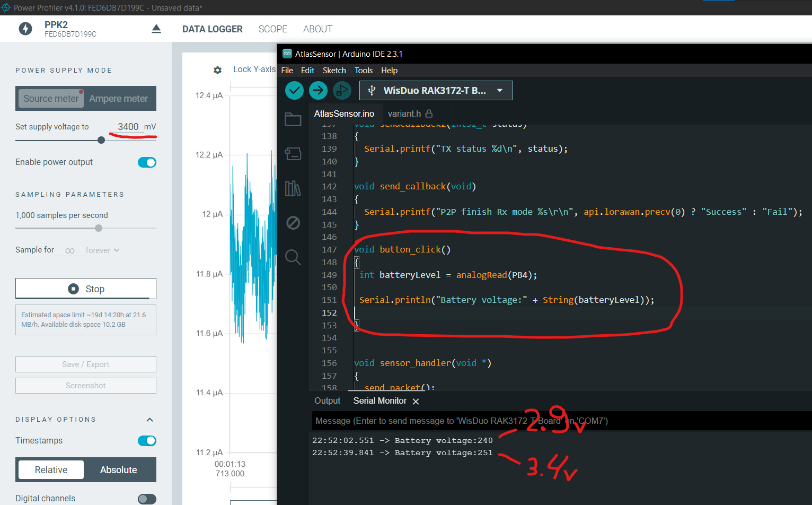Click the Upload arrow icon
The height and width of the screenshot is (505, 812).
click(318, 91)
